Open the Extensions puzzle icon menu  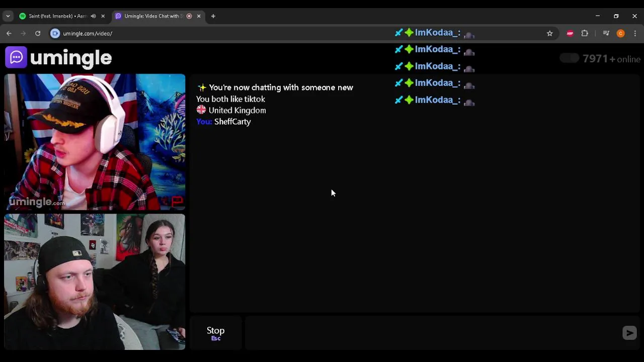coord(585,33)
